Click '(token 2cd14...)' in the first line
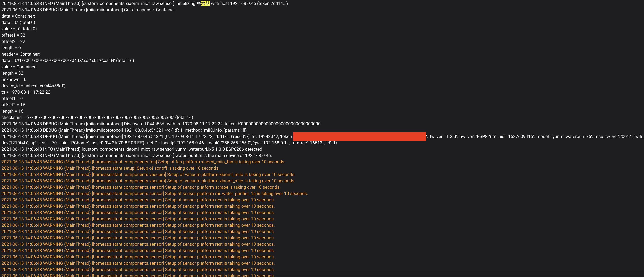The height and width of the screenshot is (277, 644). tap(272, 4)
